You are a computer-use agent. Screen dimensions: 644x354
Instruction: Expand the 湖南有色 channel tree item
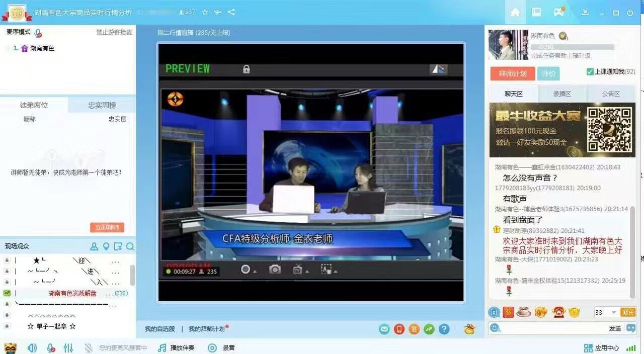pos(8,48)
